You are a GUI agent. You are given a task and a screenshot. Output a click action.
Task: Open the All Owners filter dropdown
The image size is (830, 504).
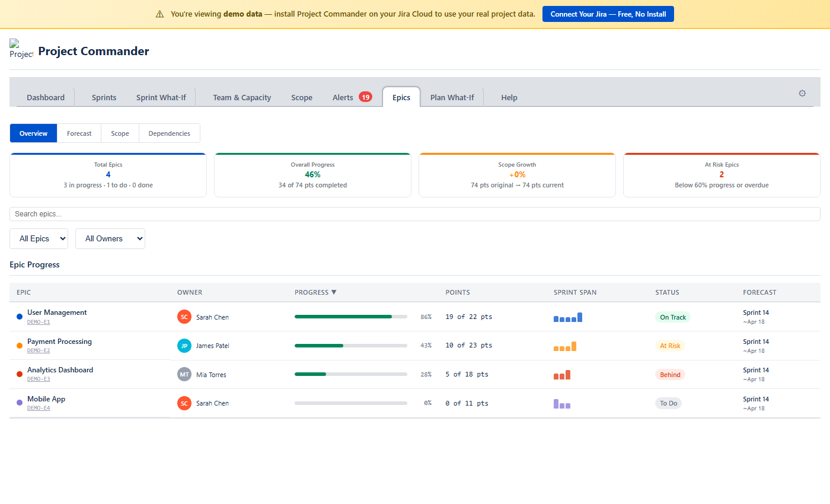click(x=110, y=238)
